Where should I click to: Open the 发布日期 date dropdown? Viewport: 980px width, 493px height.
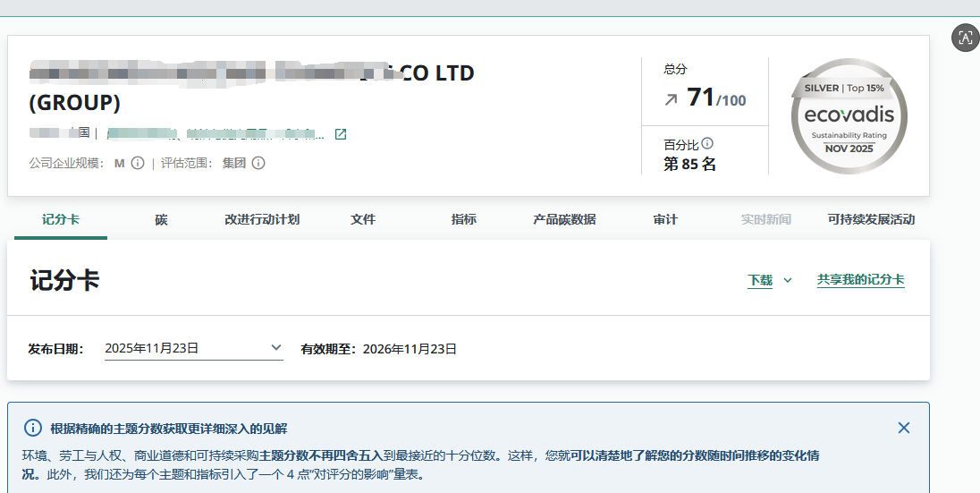[193, 348]
